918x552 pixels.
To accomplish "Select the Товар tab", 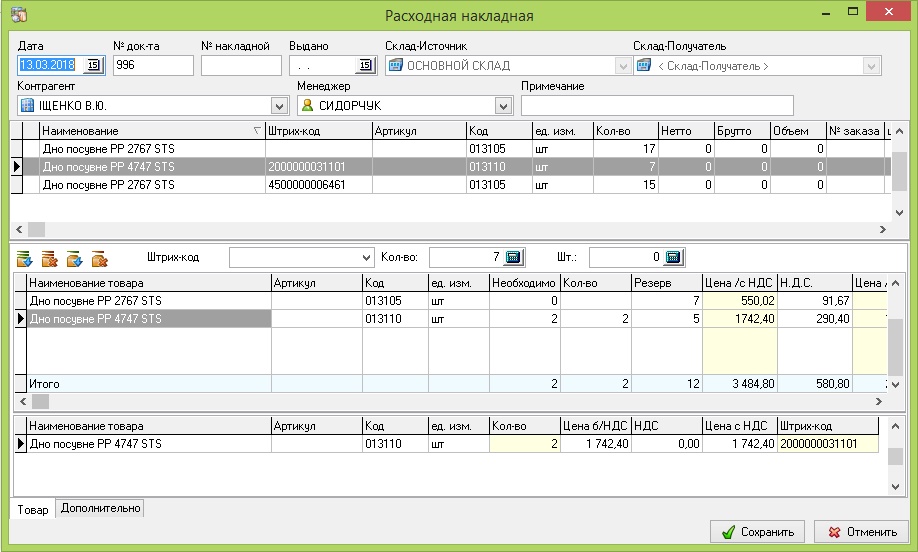I will [x=32, y=509].
